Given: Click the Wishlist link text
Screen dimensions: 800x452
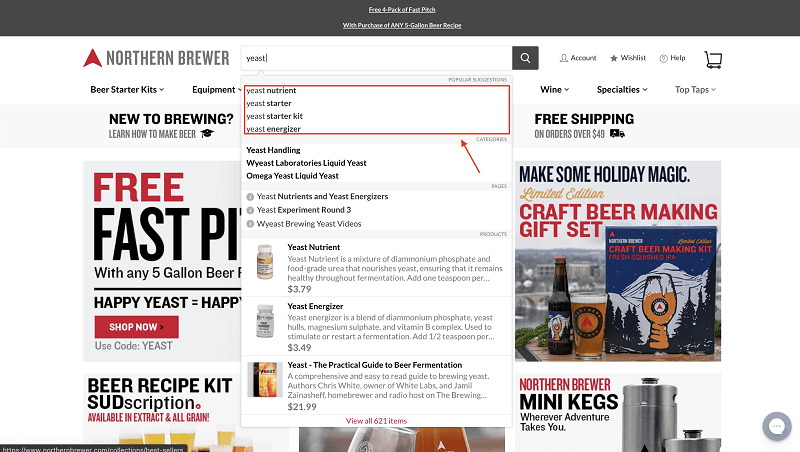Looking at the screenshot, I should pos(633,58).
